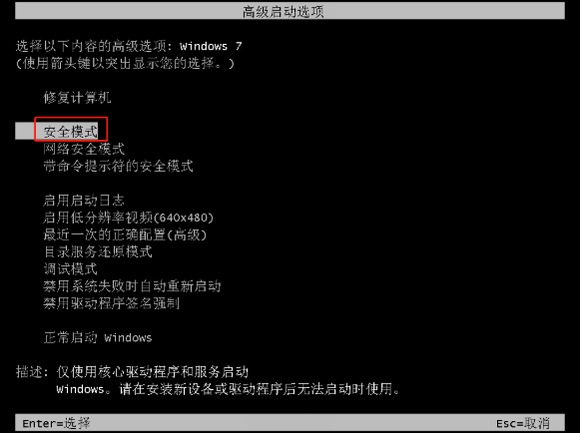Click the Enter=选择 hint in footer
This screenshot has height=433, width=580.
[x=56, y=423]
